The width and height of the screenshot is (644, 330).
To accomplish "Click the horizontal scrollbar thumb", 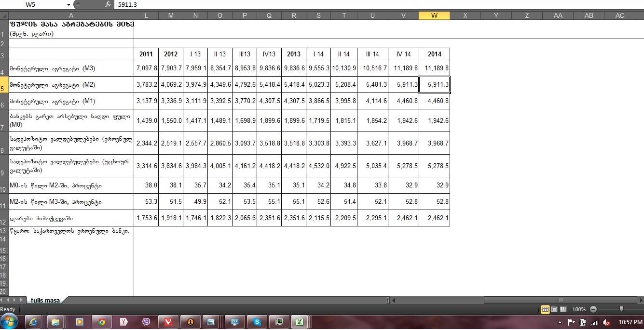I will tap(561, 300).
